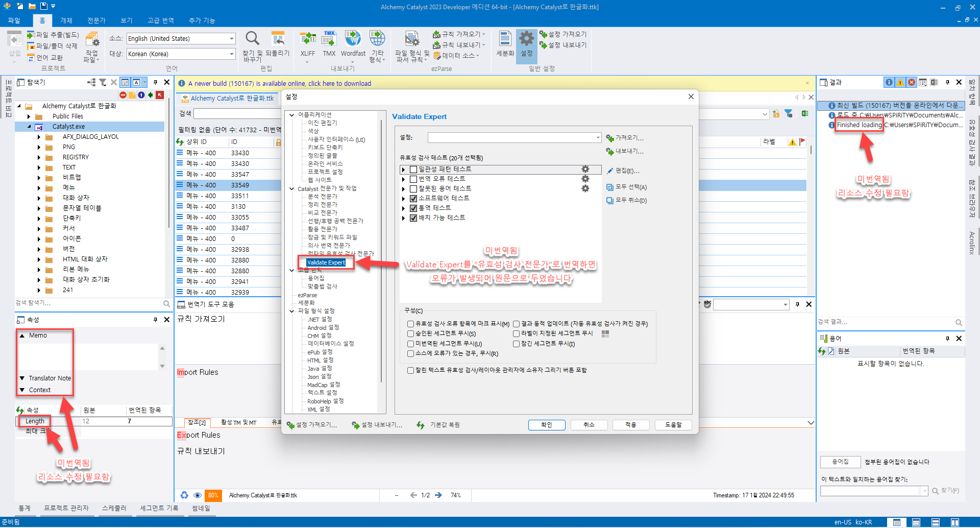Toggle error messages filter in results panel
980x528 pixels.
point(912,82)
